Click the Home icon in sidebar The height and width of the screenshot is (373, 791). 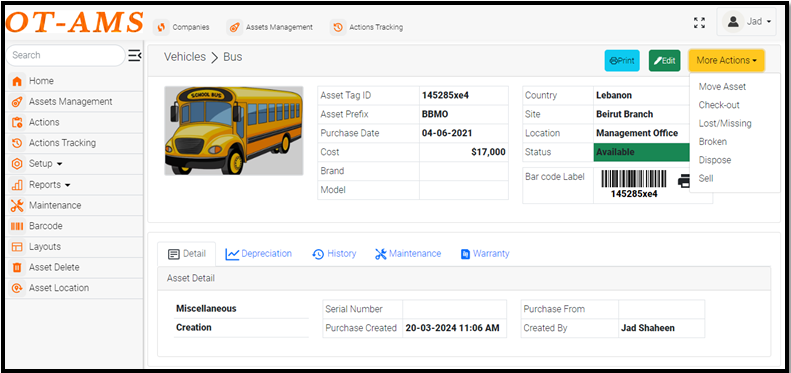(x=17, y=81)
